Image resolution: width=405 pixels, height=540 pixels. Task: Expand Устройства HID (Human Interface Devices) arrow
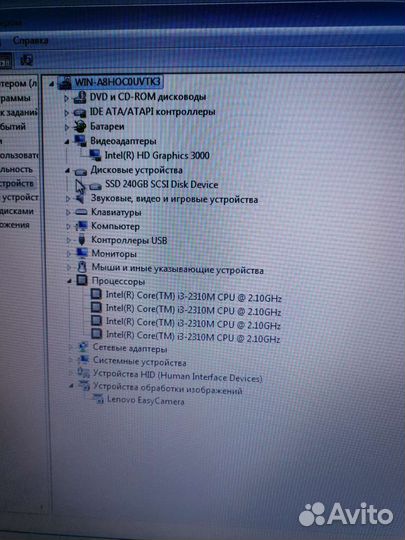point(71,373)
